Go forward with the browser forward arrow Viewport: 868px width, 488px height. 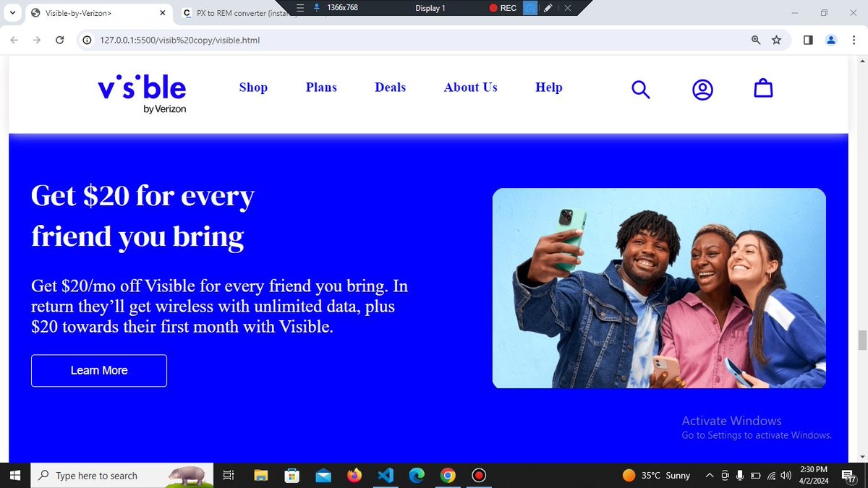click(37, 40)
